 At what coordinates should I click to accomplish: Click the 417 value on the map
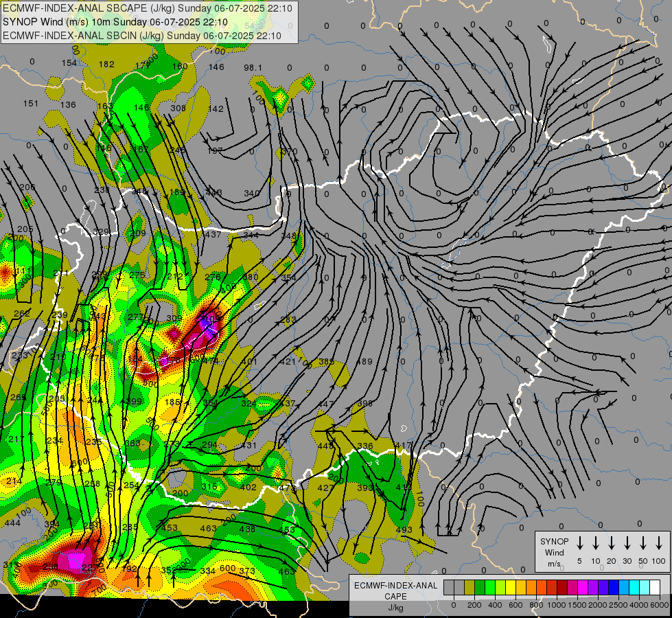[404, 446]
